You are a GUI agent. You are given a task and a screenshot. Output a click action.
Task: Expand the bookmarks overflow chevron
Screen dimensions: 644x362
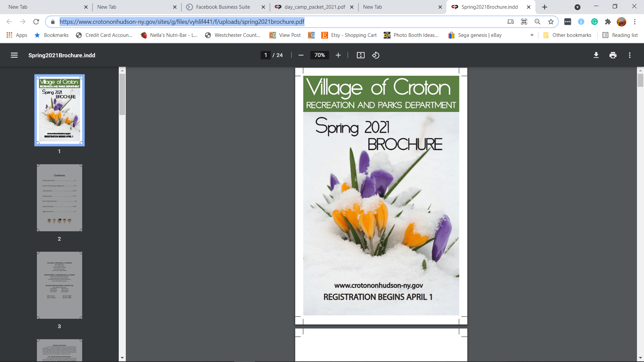[532, 35]
